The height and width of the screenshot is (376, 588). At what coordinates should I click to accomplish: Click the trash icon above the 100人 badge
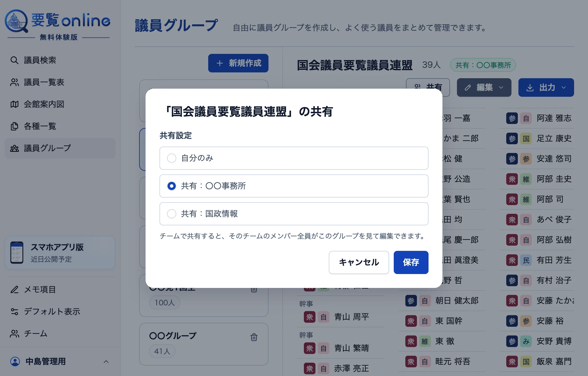click(254, 289)
